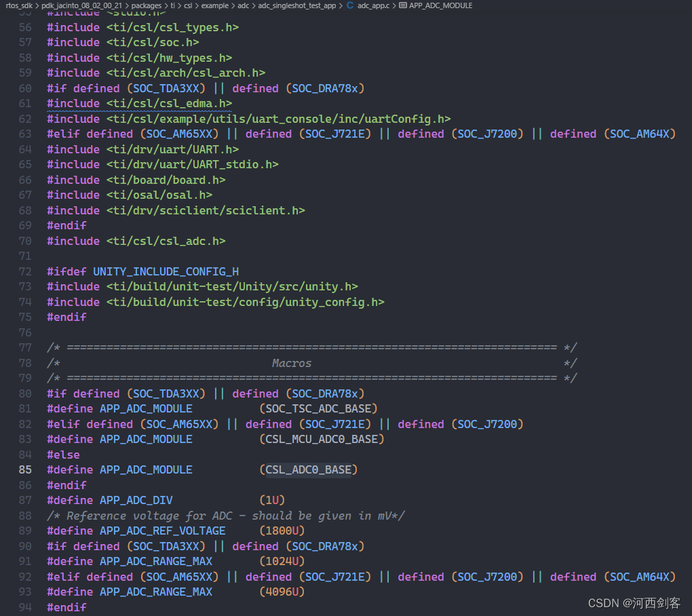This screenshot has height=616, width=692.
Task: Open APP_ADC_MODULE symbol breadcrumb
Action: [x=440, y=5]
